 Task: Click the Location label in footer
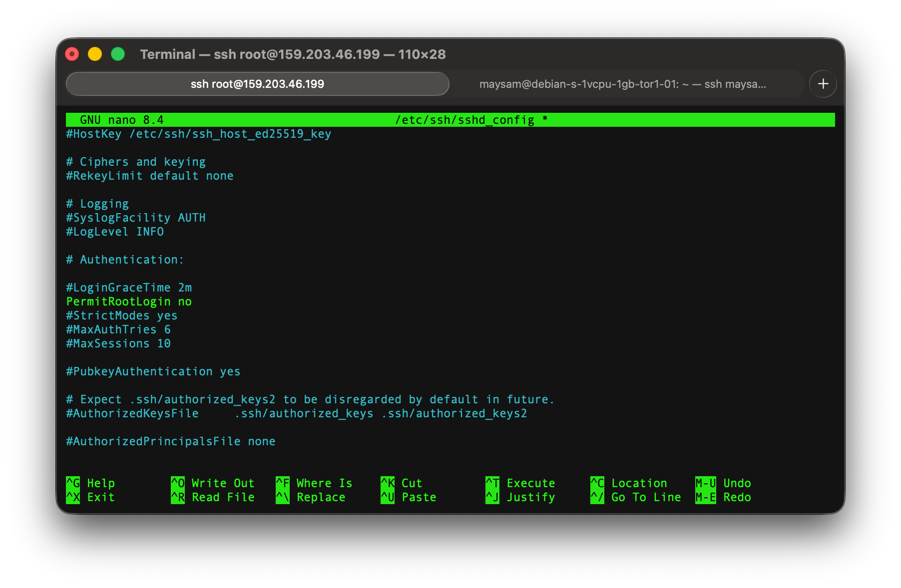639,483
